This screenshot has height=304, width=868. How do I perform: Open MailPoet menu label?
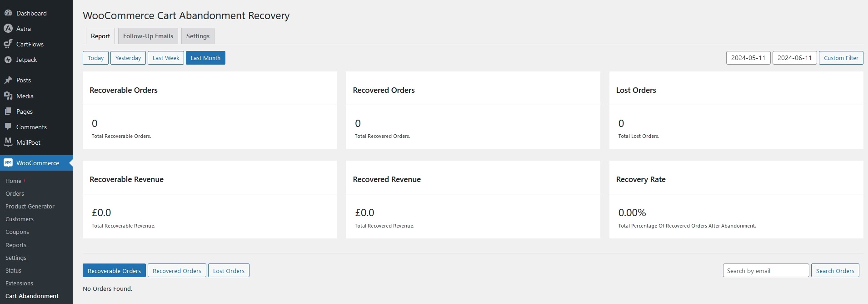tap(28, 142)
